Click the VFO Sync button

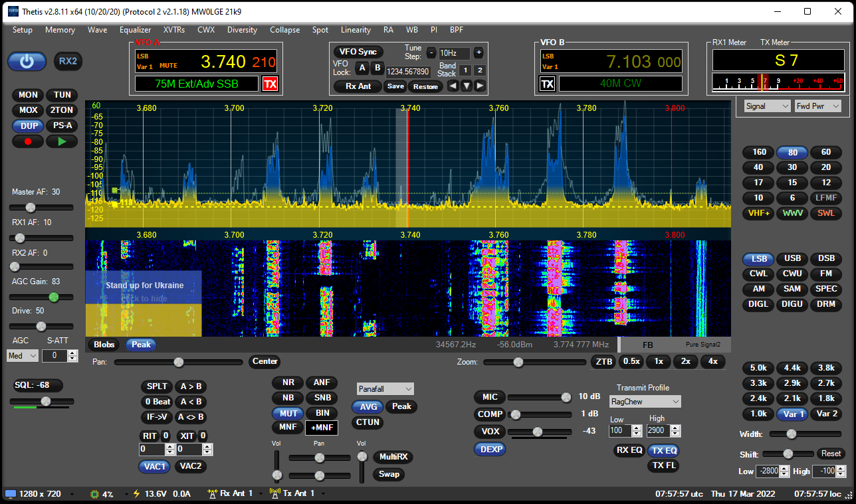(x=358, y=52)
